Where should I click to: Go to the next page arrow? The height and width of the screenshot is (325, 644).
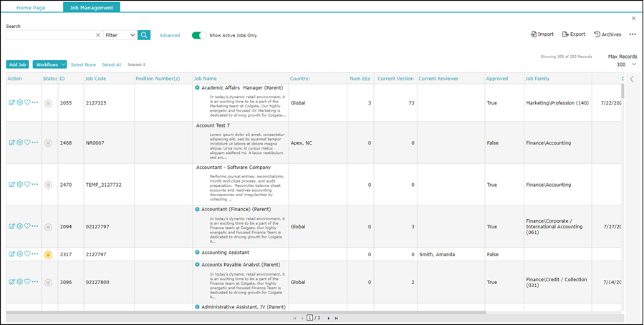[329, 318]
